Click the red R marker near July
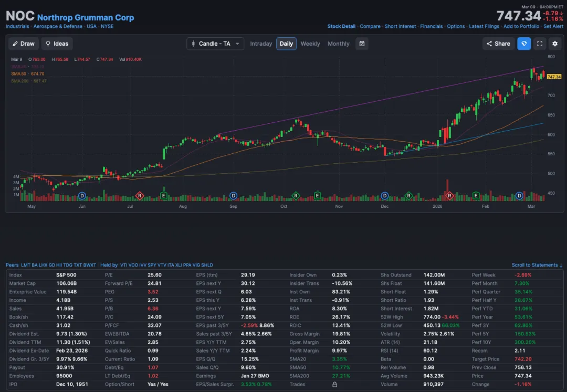Screen dimensions: 567x392 coord(140,196)
